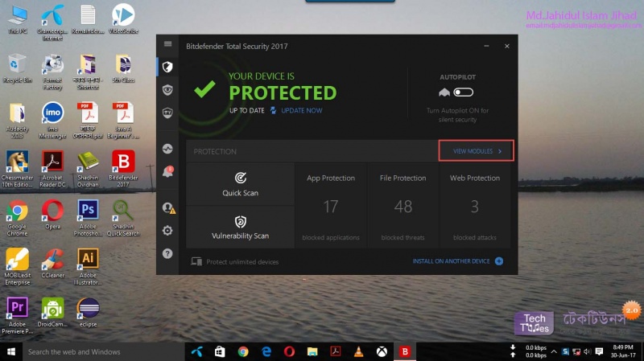Select the Google Chrome desktop icon
This screenshot has height=361, width=644.
[x=17, y=217]
